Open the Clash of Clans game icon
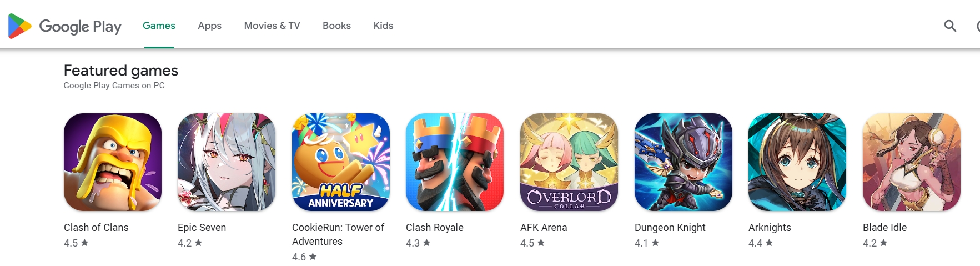The height and width of the screenshot is (266, 980). tap(113, 162)
